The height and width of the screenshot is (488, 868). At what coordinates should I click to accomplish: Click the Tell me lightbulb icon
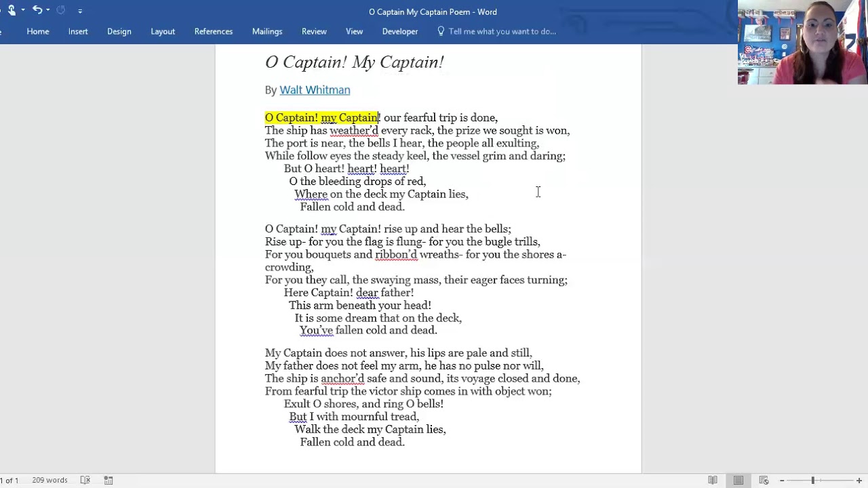pos(441,31)
